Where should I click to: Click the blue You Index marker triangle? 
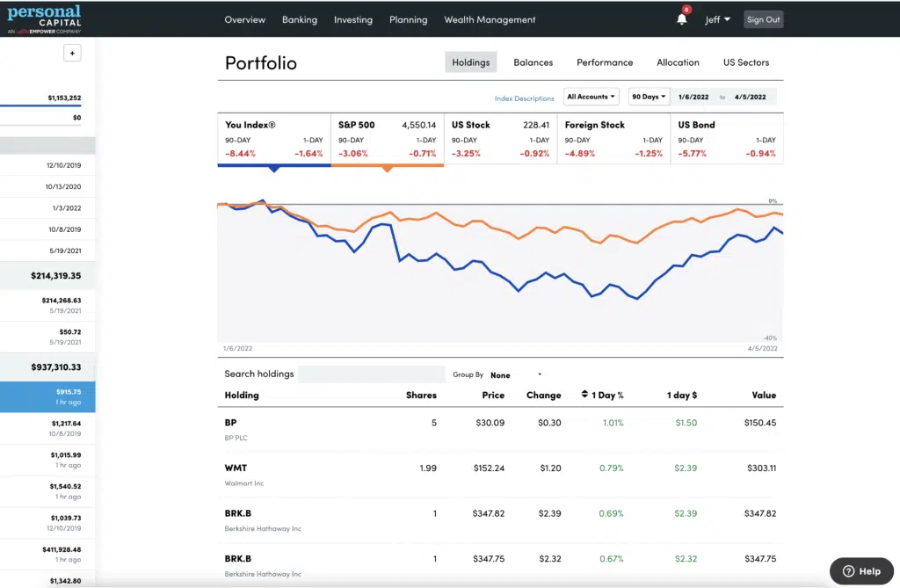tap(274, 169)
